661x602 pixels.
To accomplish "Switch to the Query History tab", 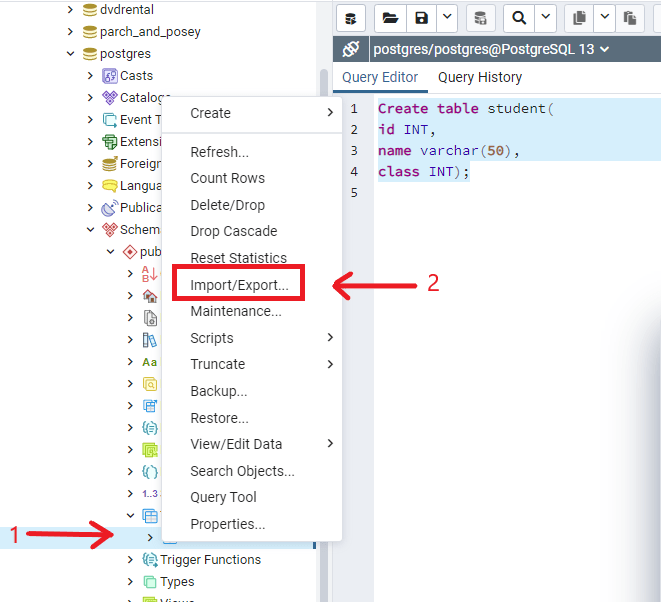I will [x=480, y=78].
